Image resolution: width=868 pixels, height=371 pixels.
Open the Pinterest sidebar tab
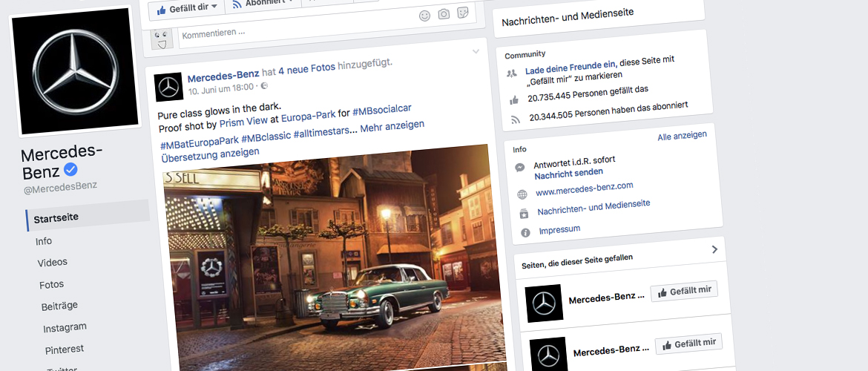tap(65, 349)
